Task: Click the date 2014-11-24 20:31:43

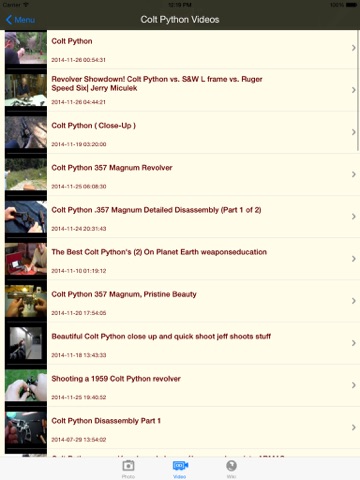Action: coord(79,229)
